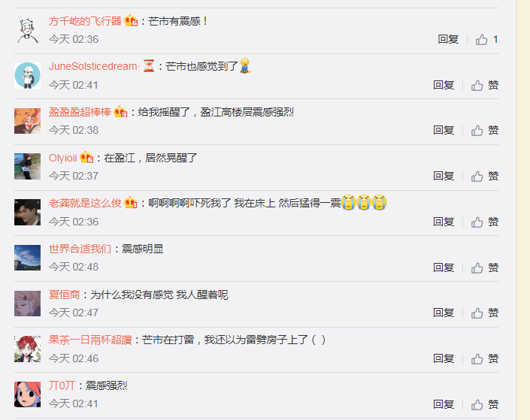Image resolution: width=530 pixels, height=420 pixels.
Task: Give a like to 世界合适我们's comment
Action: tap(485, 267)
